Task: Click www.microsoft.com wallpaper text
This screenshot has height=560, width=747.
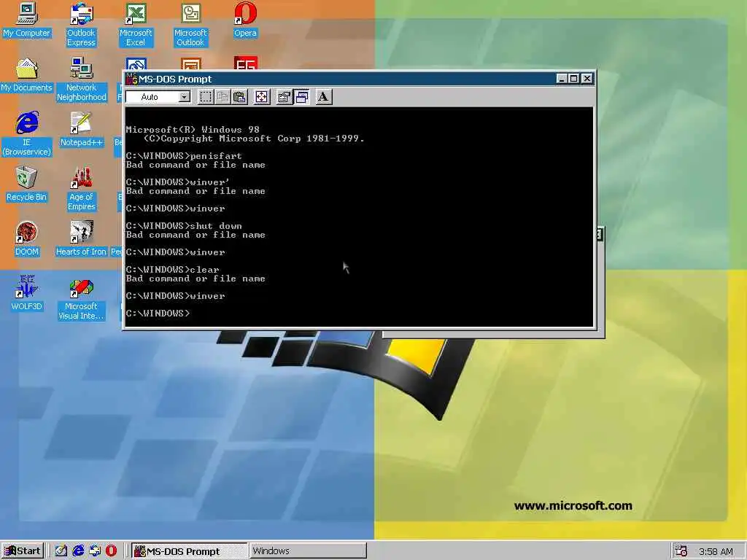Action: (573, 506)
